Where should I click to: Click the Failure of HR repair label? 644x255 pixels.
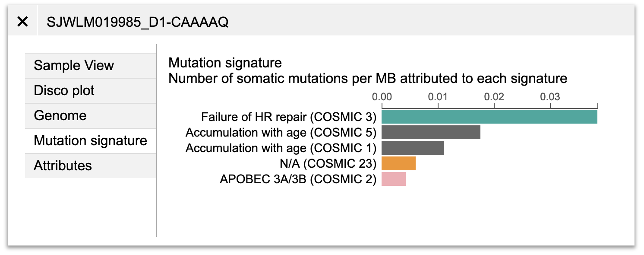pos(289,117)
